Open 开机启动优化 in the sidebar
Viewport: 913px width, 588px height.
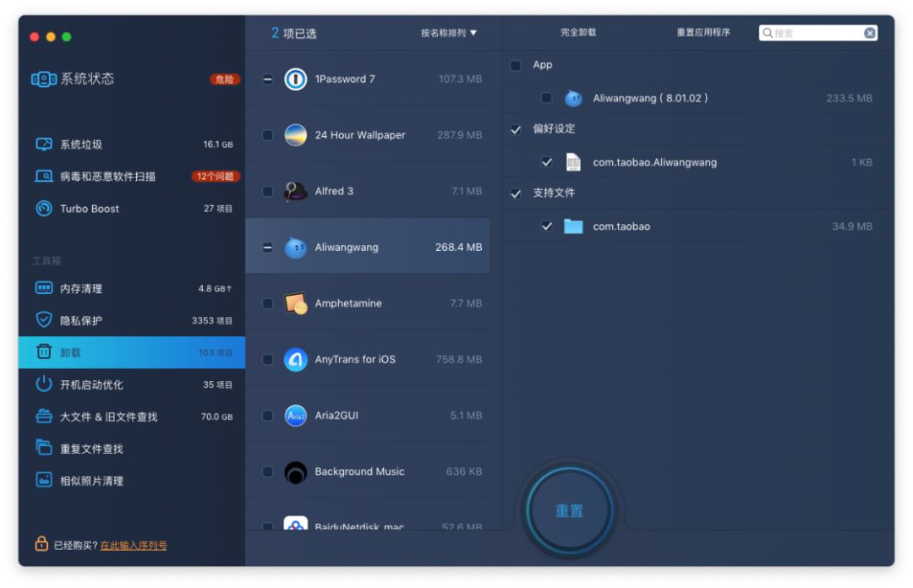pos(133,384)
